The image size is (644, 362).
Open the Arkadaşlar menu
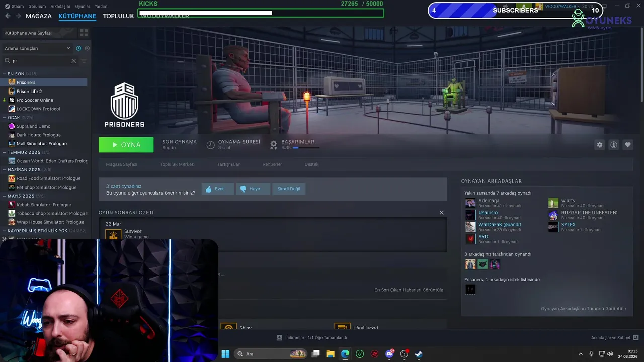(61, 7)
